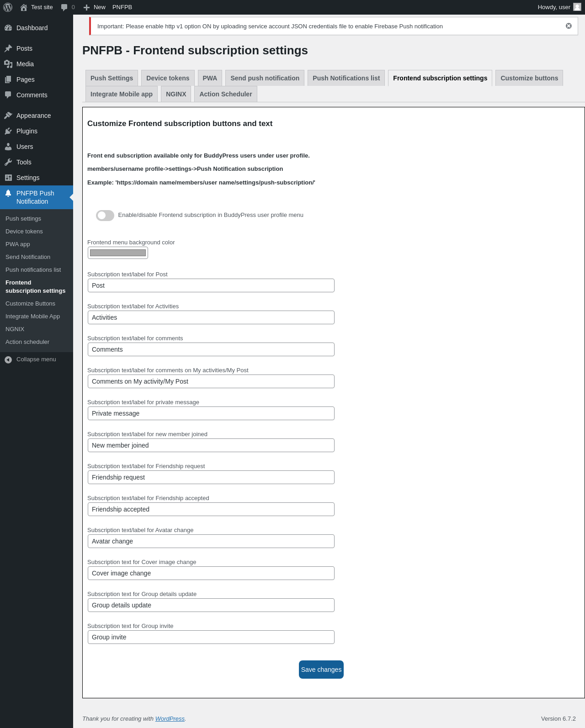Click the WordPress logo icon
The width and height of the screenshot is (585, 728).
(8, 7)
